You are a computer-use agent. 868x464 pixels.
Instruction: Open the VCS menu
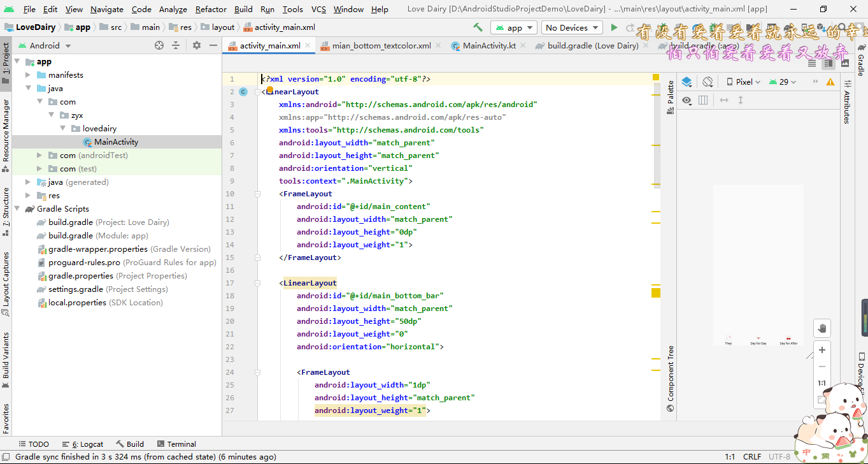tap(318, 9)
